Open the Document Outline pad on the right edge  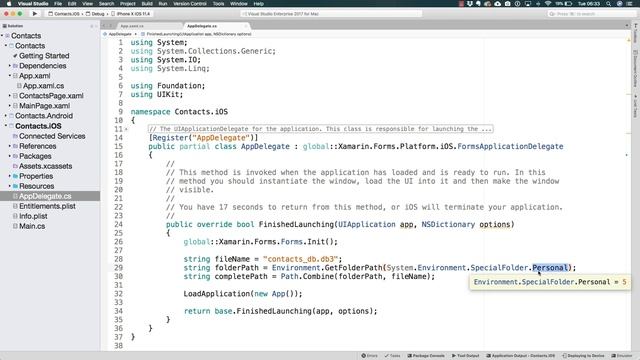636,69
